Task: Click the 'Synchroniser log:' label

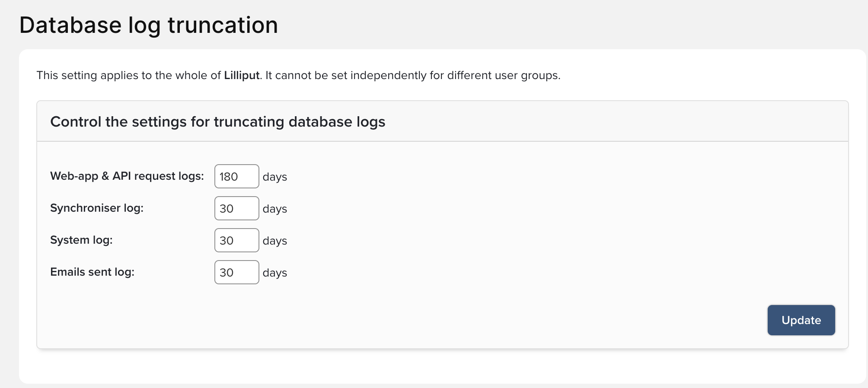Action: (x=97, y=208)
